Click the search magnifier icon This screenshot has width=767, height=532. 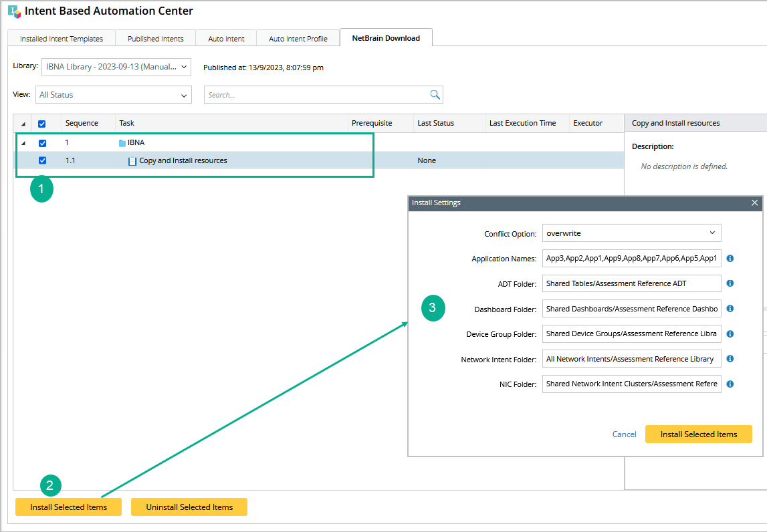click(x=435, y=95)
